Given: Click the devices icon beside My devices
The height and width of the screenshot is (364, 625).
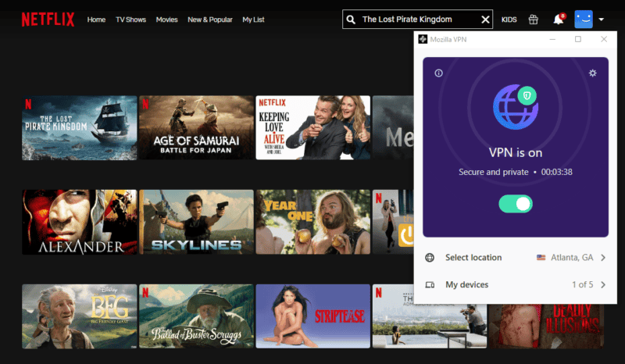Looking at the screenshot, I should point(430,284).
